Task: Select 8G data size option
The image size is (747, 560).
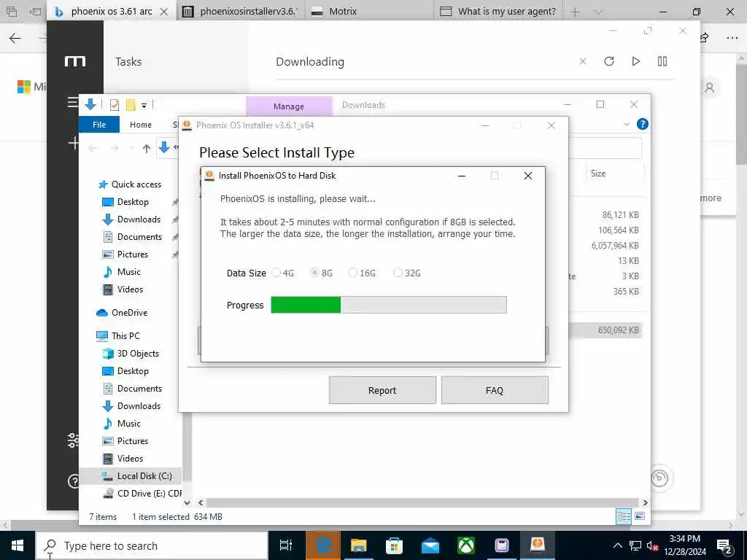Action: [x=314, y=273]
